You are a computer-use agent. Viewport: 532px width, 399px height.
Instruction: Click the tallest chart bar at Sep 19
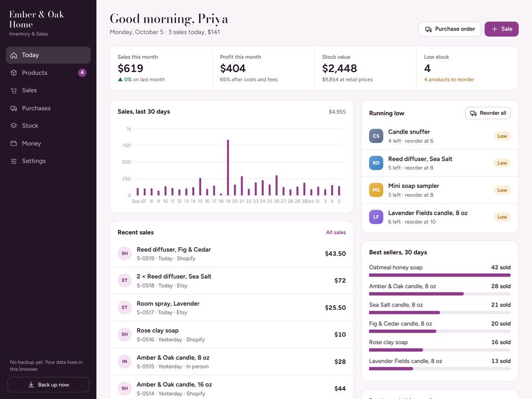[x=228, y=167]
